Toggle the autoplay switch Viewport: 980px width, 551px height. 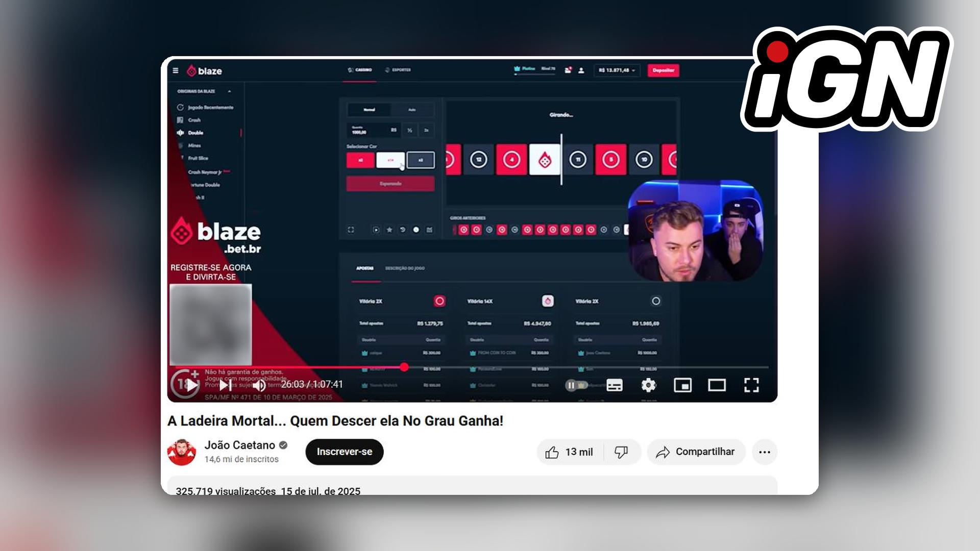click(x=576, y=385)
